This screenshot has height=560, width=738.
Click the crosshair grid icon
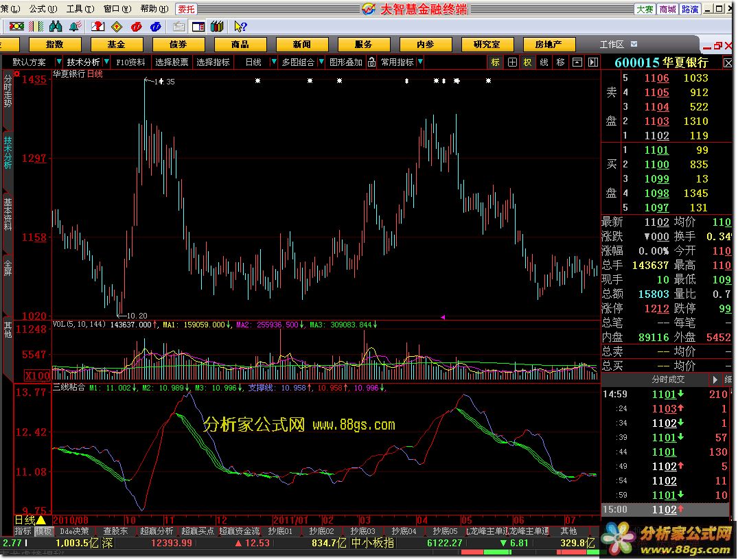pos(513,62)
